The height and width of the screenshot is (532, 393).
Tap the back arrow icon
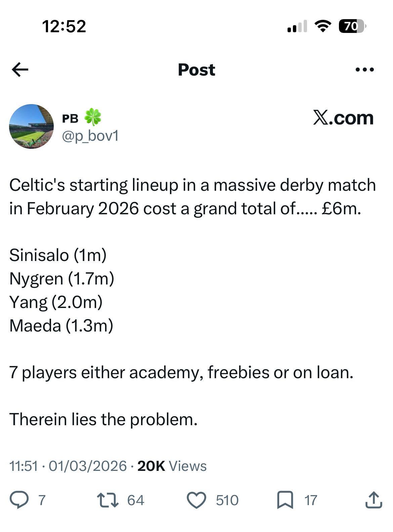point(20,70)
